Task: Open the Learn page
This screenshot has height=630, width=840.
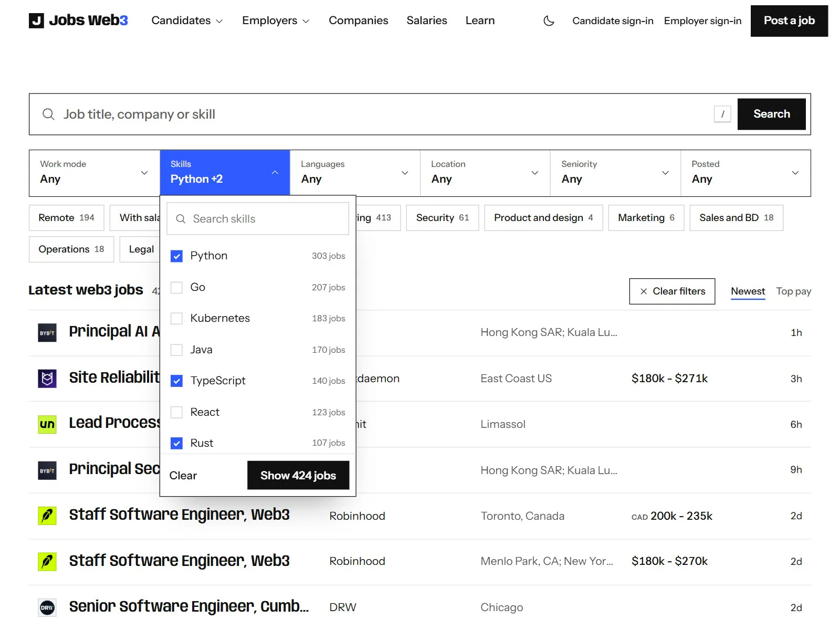Action: point(480,20)
